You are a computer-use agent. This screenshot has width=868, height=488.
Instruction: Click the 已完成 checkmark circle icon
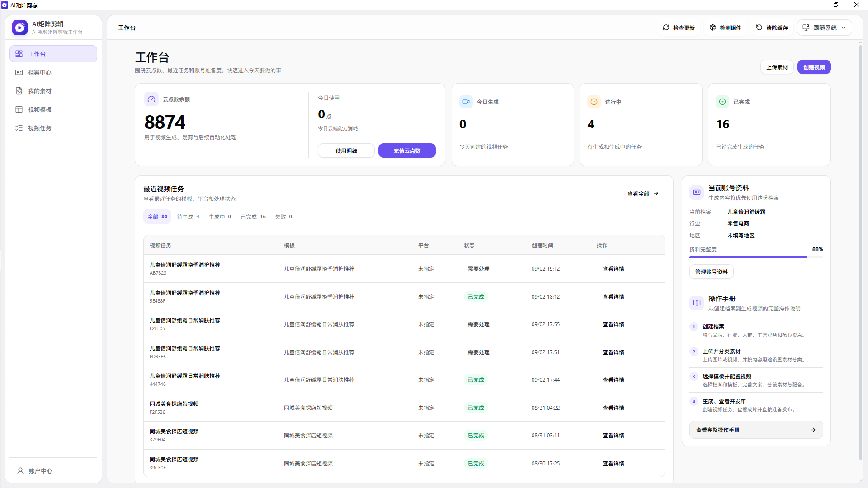[722, 102]
